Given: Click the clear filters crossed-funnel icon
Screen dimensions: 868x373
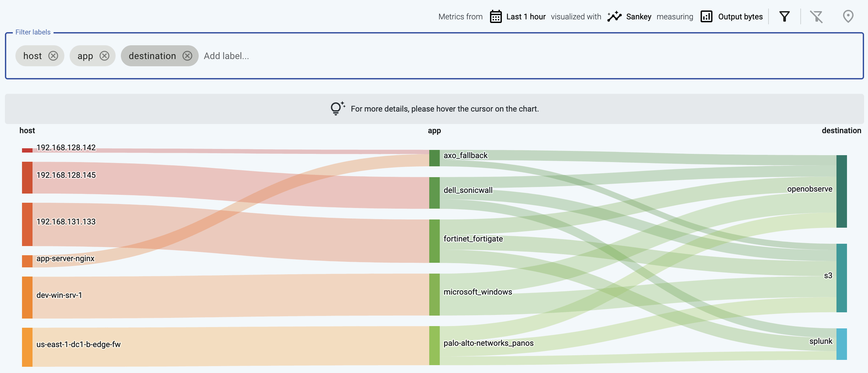Looking at the screenshot, I should [816, 16].
